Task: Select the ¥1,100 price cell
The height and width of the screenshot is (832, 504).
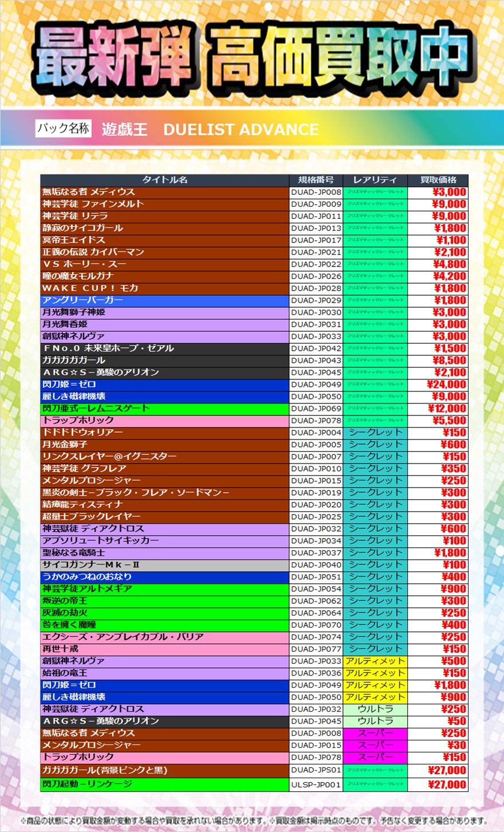Action: pos(451,240)
